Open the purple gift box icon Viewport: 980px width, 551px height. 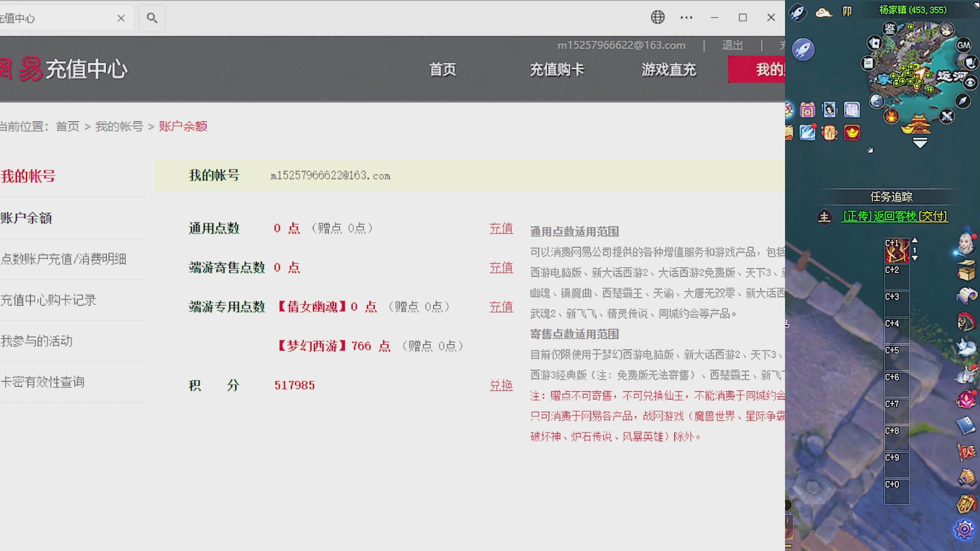(x=807, y=110)
